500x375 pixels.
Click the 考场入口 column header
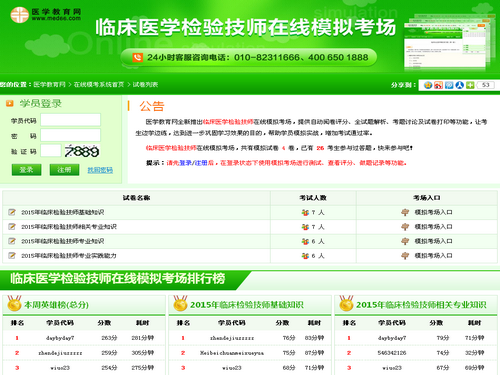tap(427, 198)
